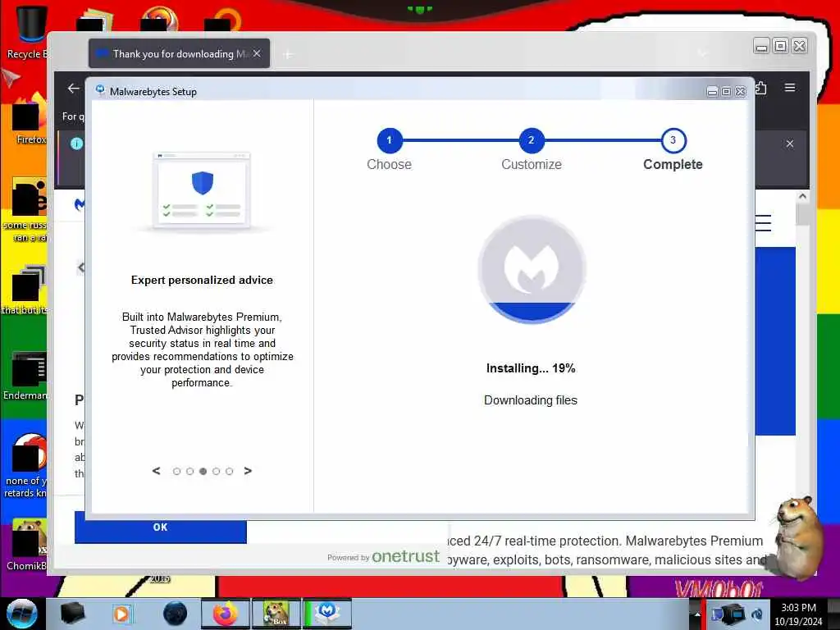Open the Malwarebytes installer taskbar item

pyautogui.click(x=327, y=614)
